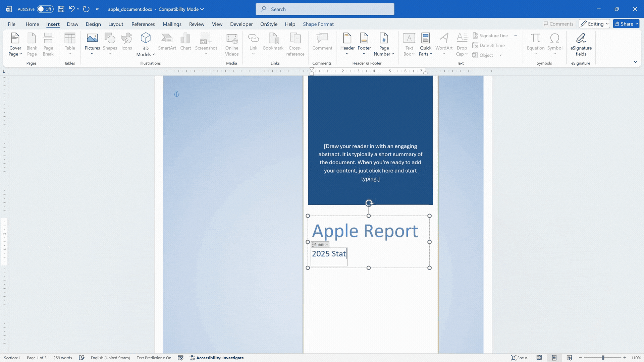Insert a Chart
The image size is (644, 362).
[x=185, y=42]
